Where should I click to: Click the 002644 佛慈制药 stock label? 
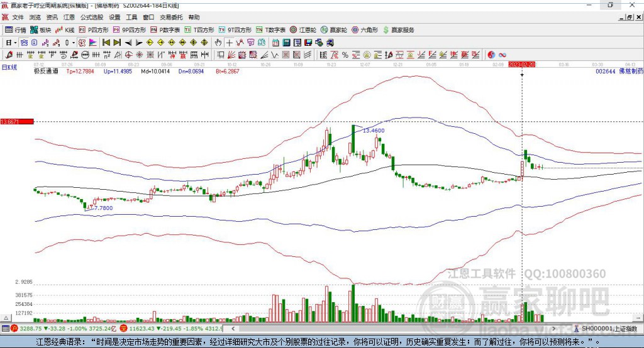[619, 71]
